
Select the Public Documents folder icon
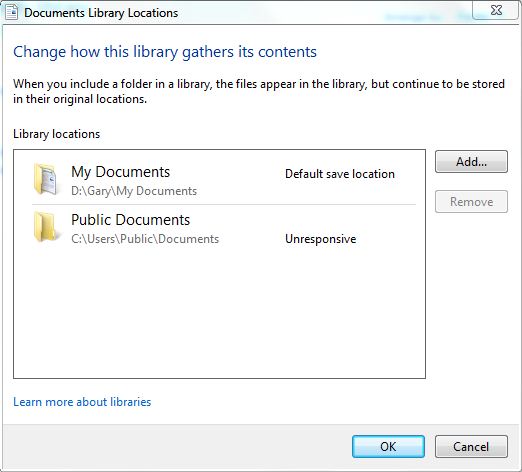[x=46, y=227]
